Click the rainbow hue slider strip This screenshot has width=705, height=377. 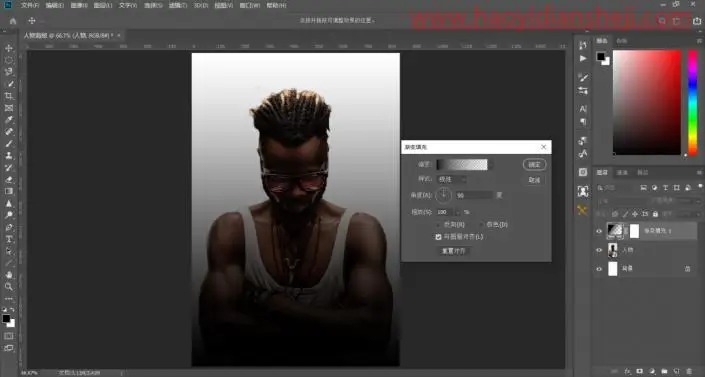[x=693, y=103]
